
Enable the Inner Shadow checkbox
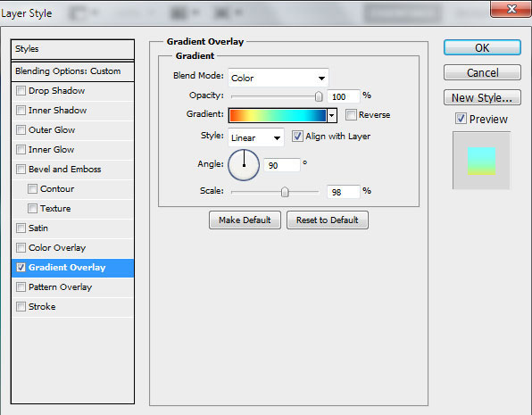pyautogui.click(x=21, y=111)
